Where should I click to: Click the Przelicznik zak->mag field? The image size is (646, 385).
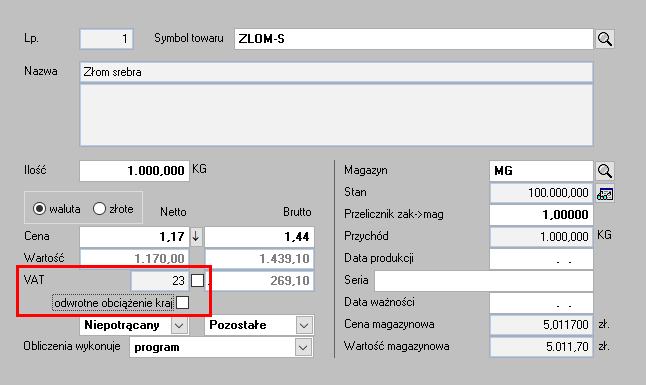click(541, 214)
